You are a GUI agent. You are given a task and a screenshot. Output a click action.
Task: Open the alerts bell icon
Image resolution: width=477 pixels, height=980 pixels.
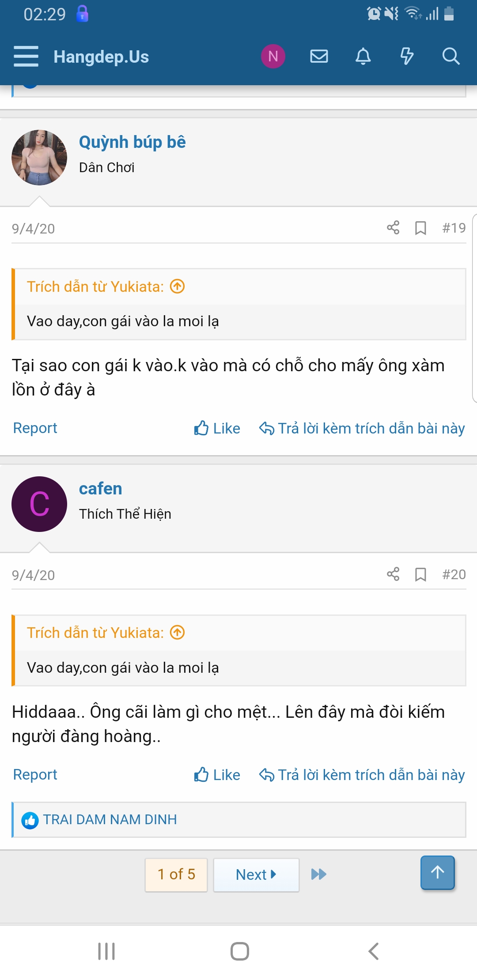(x=363, y=57)
